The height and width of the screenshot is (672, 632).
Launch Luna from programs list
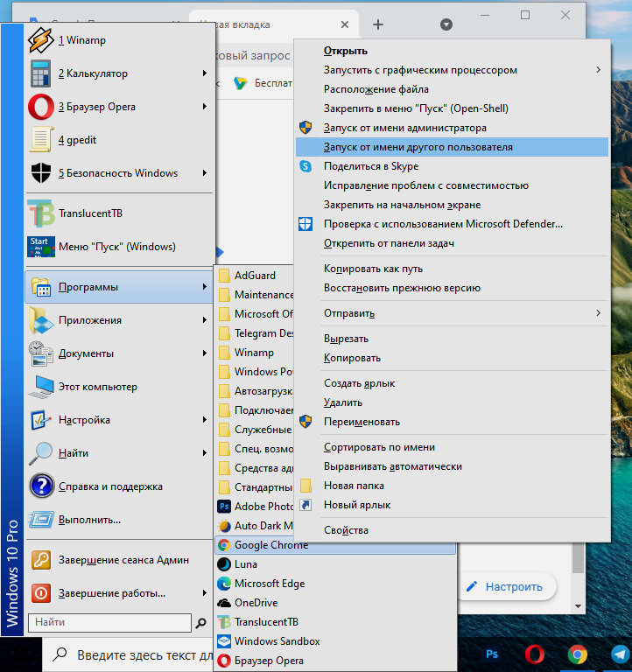335,564
